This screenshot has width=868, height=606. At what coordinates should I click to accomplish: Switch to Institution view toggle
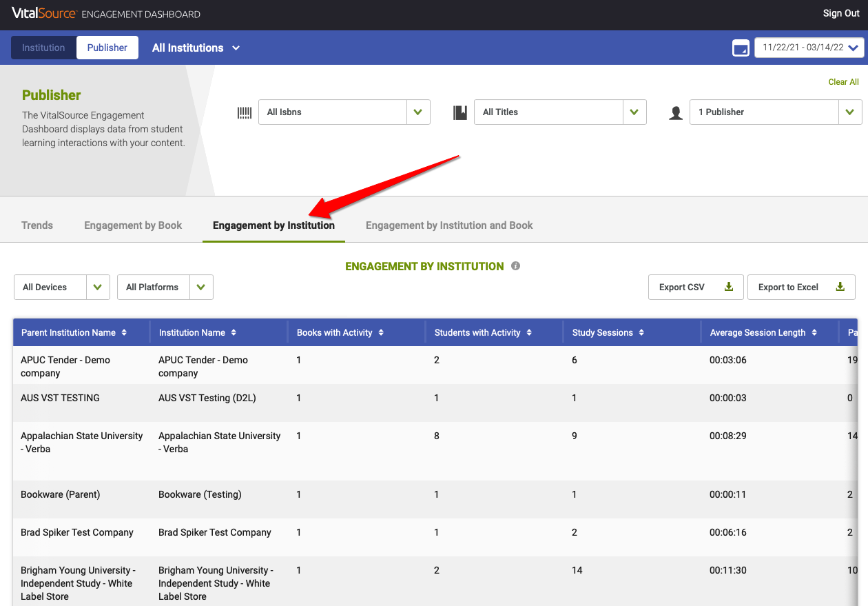click(x=43, y=48)
